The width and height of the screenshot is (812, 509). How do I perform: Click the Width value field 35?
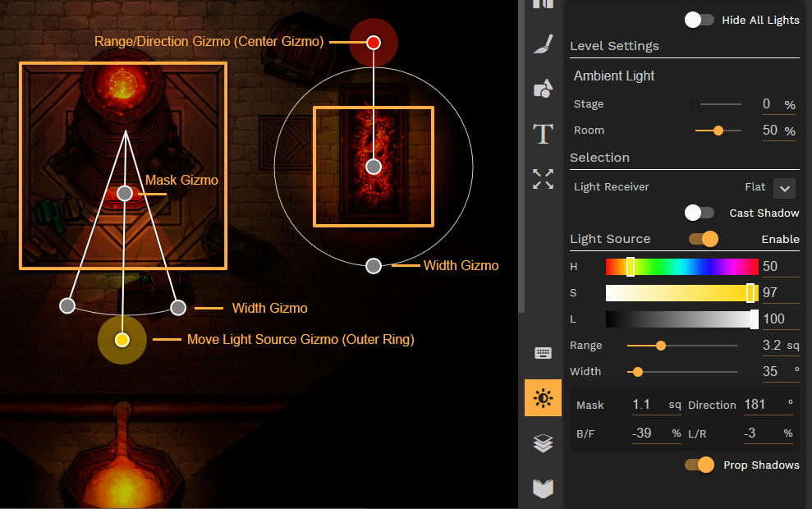tap(781, 372)
